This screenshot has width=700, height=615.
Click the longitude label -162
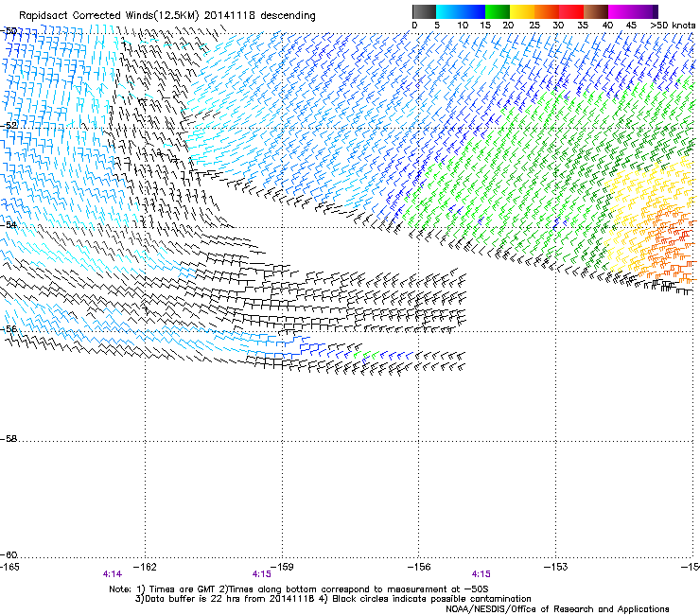pos(145,567)
